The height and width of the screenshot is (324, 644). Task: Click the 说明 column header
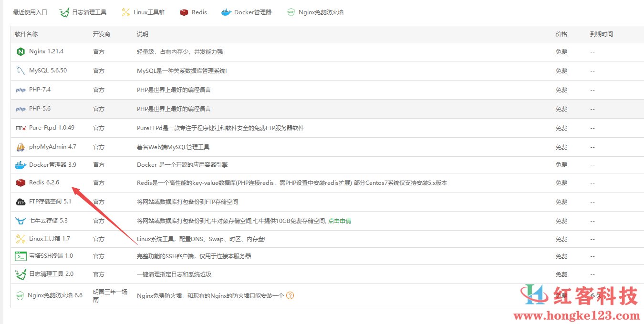click(143, 34)
